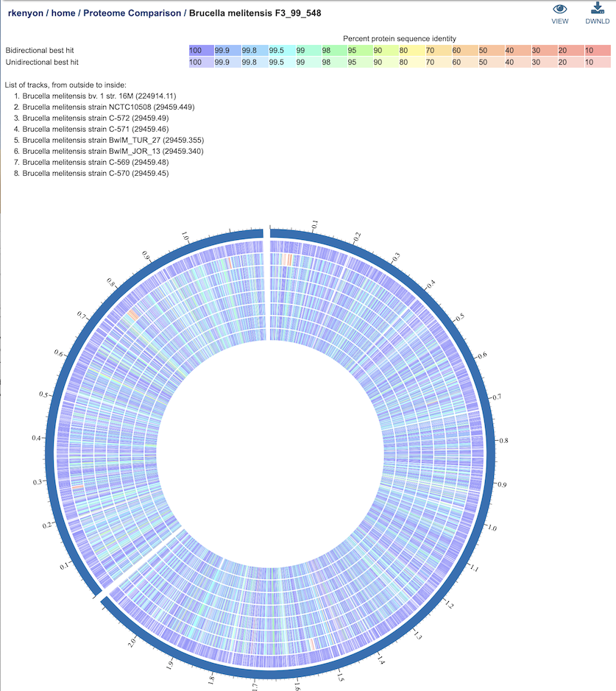Go to the home breadcrumb link
Viewport: 616px width, 691px height.
coord(63,13)
